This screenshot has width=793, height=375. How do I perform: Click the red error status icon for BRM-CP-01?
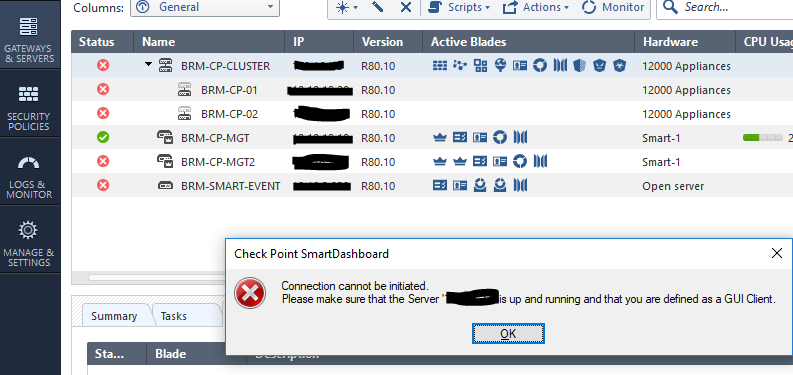(x=103, y=90)
